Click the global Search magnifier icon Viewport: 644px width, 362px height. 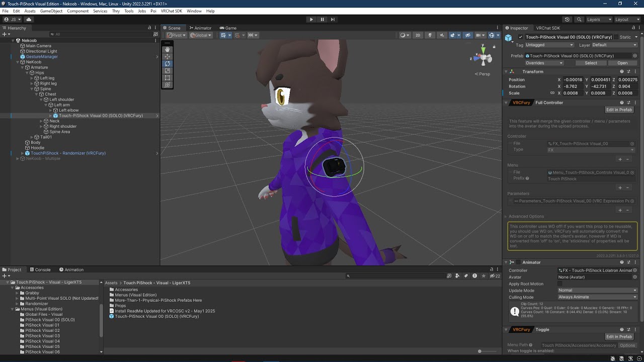pos(579,20)
